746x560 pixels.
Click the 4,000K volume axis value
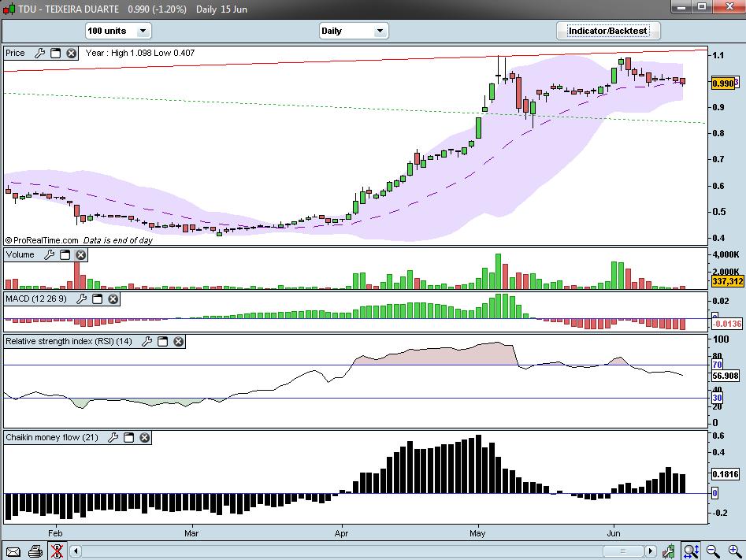point(726,254)
